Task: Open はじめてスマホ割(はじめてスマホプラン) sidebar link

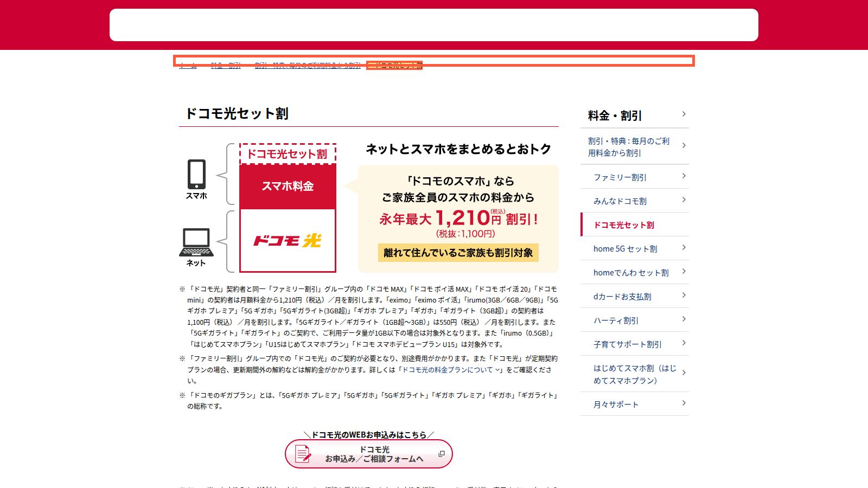Action: 635,374
